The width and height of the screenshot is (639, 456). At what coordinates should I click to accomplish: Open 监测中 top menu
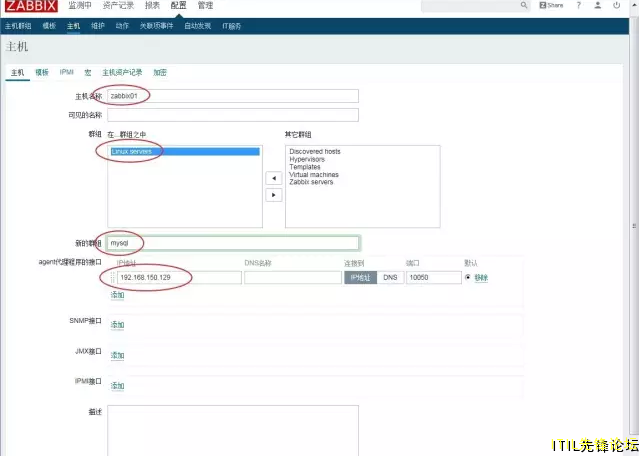80,5
